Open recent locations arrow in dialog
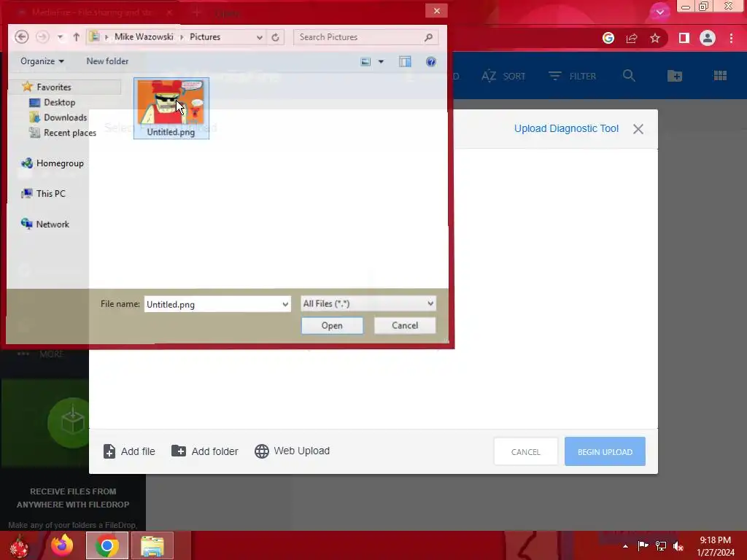The width and height of the screenshot is (747, 560). pos(60,37)
